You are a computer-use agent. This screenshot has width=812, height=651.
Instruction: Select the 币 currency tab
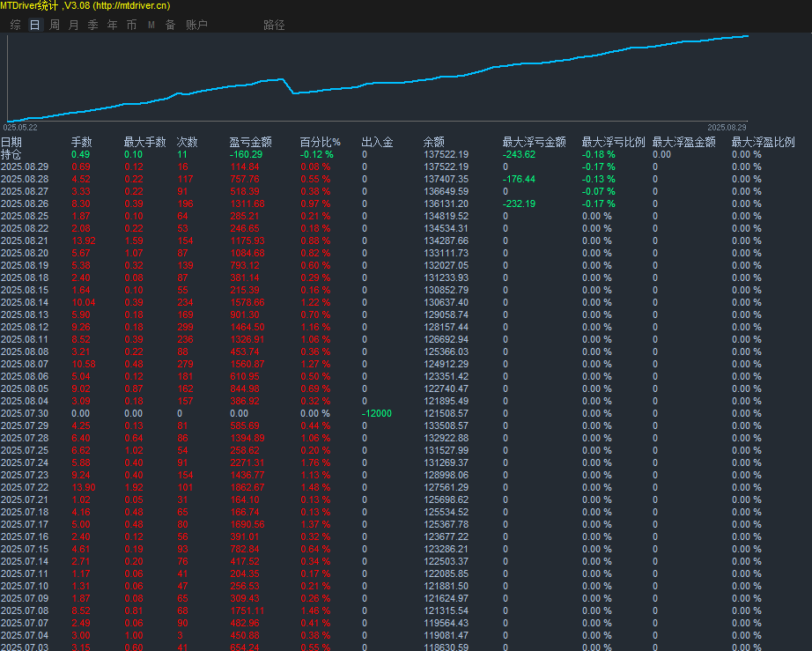131,25
